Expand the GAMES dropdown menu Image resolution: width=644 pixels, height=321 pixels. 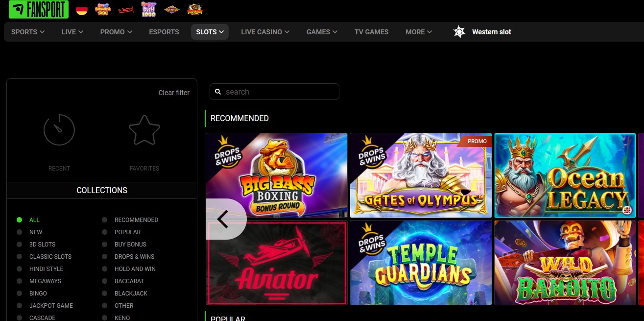click(322, 32)
